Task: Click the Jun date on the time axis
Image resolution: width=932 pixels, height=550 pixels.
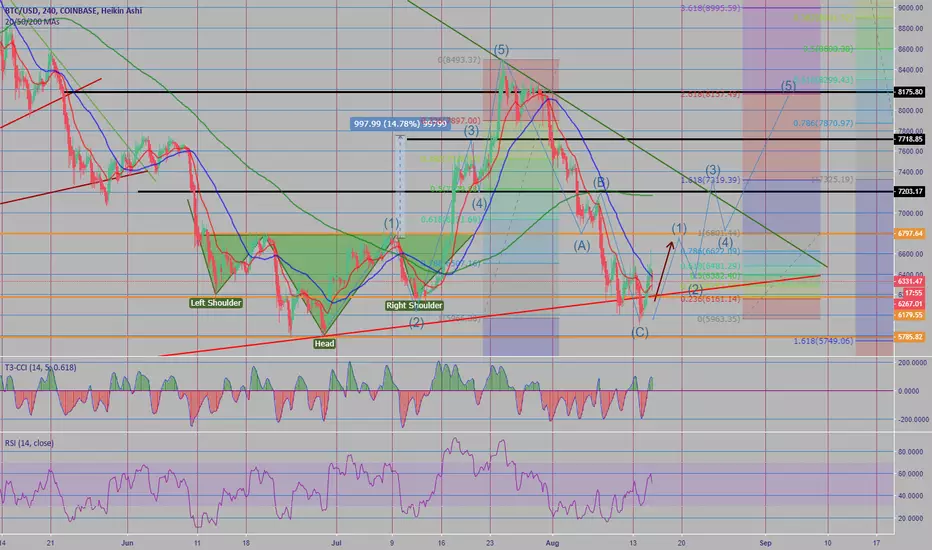Action: point(127,543)
